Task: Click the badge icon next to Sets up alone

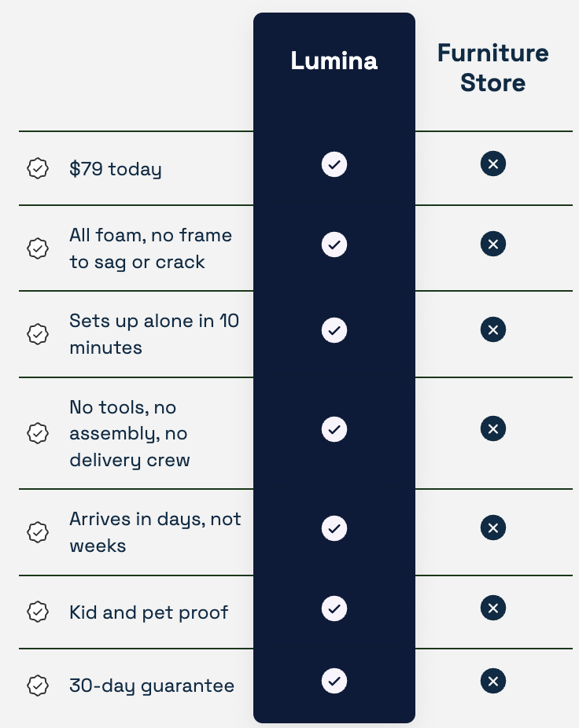Action: pyautogui.click(x=38, y=334)
